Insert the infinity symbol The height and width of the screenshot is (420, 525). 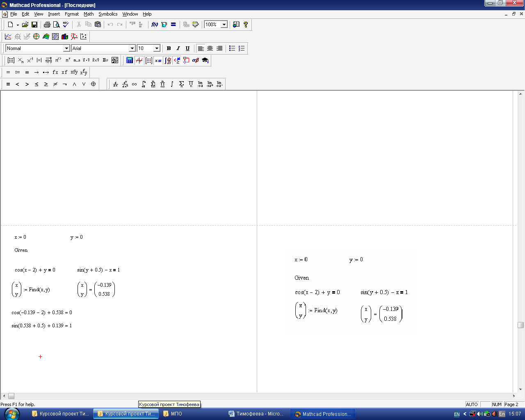click(x=134, y=84)
